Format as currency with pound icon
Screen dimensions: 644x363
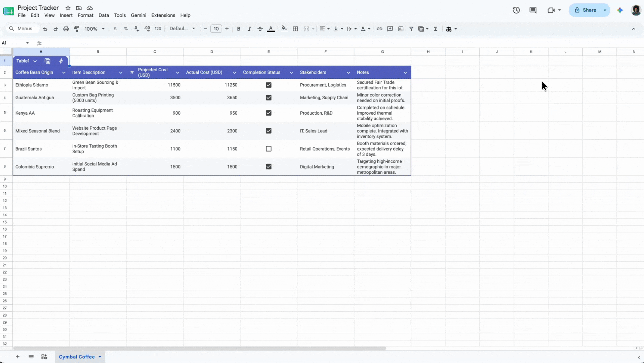(x=115, y=29)
